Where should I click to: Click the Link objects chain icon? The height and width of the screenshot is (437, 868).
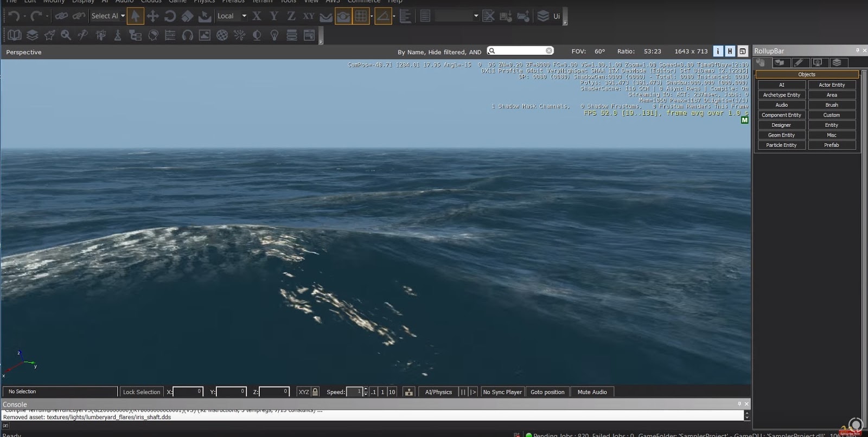pos(61,16)
